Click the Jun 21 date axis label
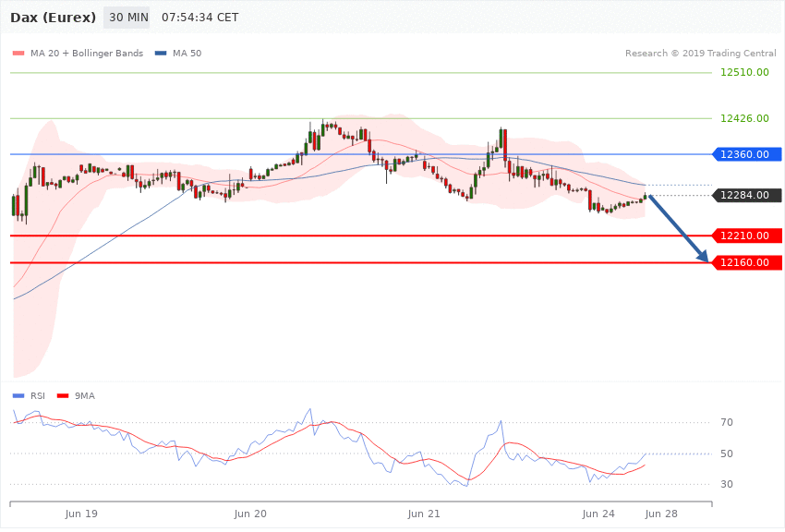 [424, 514]
